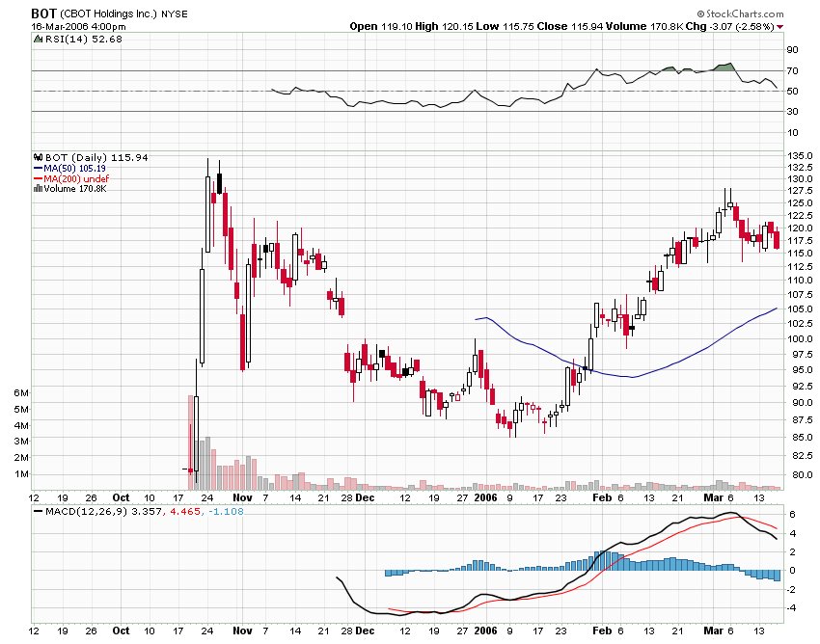
Task: Click the 100.0 price axis label
Action: point(800,338)
